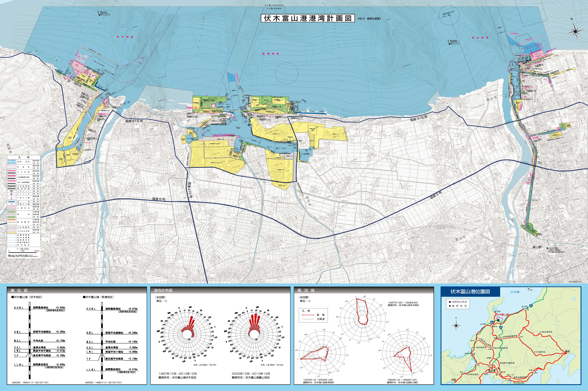Click the 凡例 legend heading

pos(24,157)
